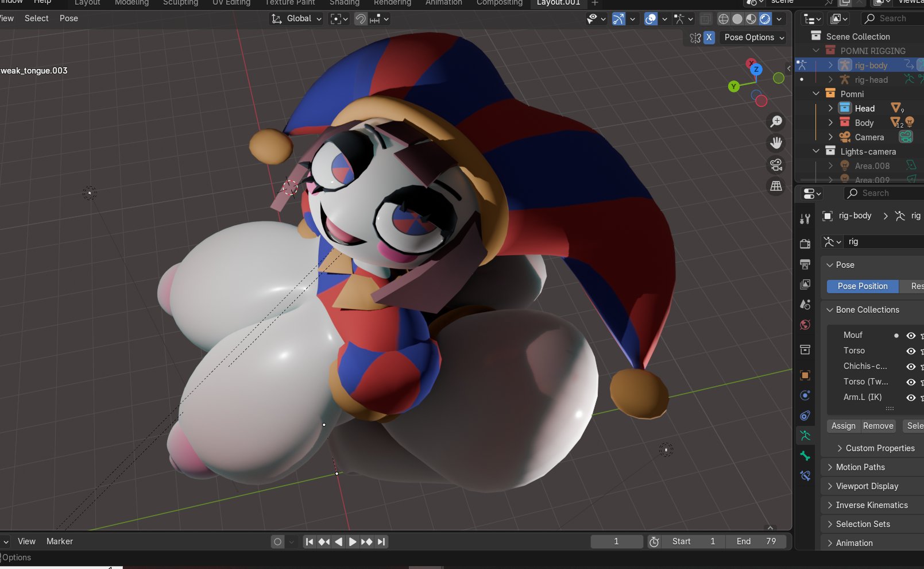Viewport: 924px width, 569px height.
Task: Click the timeline timer clock icon
Action: (654, 541)
